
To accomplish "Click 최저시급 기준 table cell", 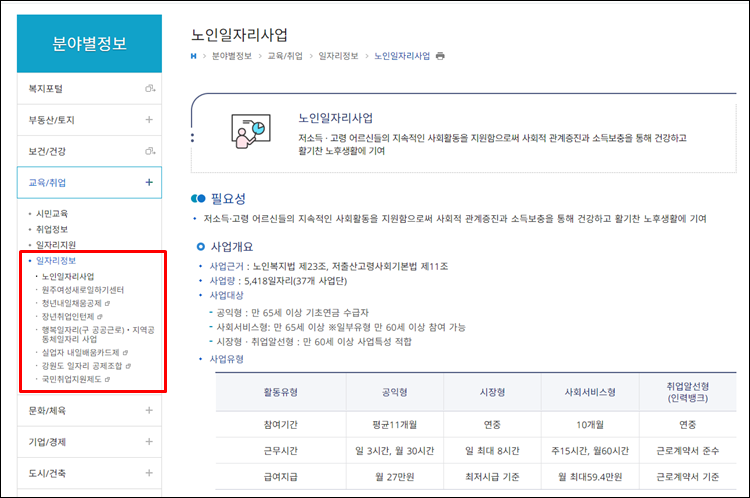I will pos(492,477).
